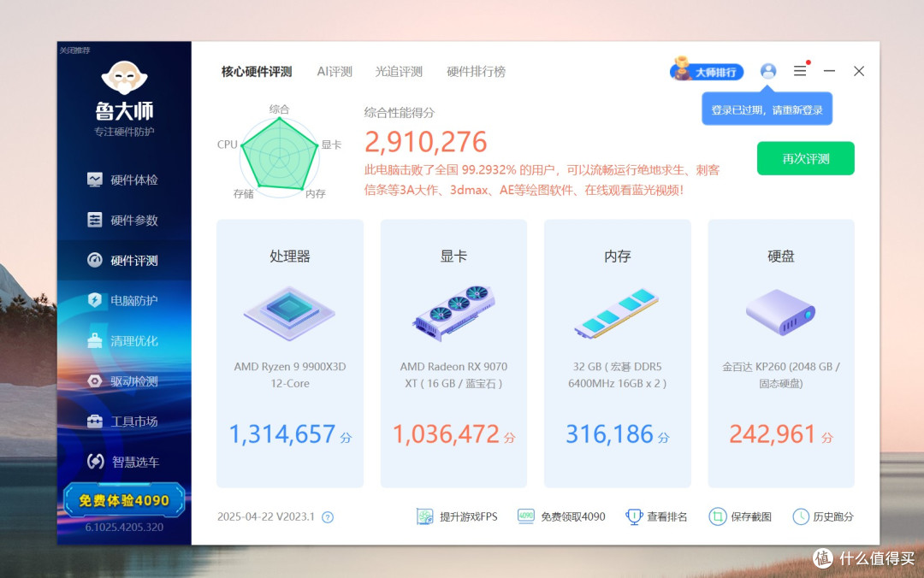
Task: Click the 硬盘 drive image
Action: pos(781,312)
